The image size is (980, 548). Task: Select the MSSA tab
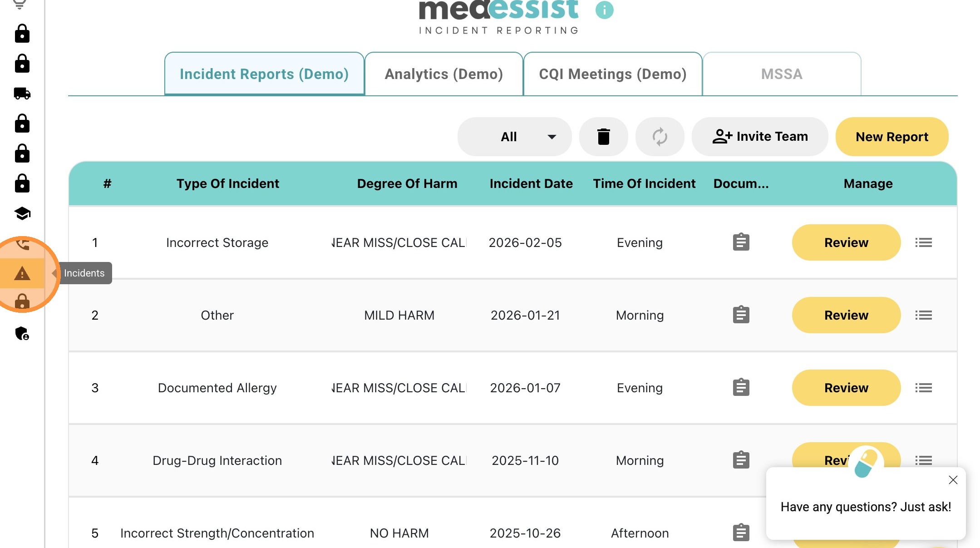(x=781, y=74)
